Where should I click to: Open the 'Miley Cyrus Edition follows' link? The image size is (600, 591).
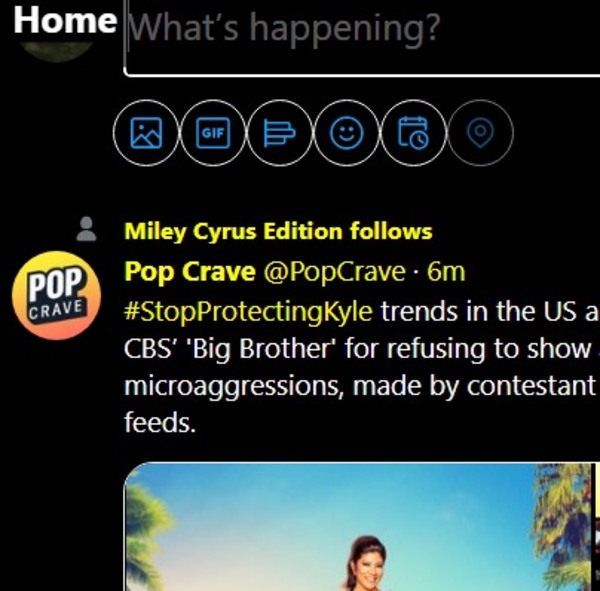click(278, 232)
